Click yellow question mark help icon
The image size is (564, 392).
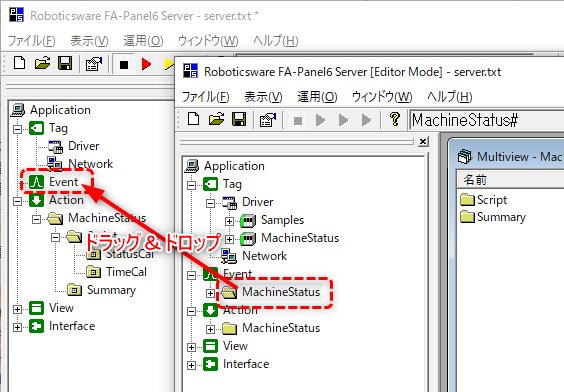coord(395,119)
